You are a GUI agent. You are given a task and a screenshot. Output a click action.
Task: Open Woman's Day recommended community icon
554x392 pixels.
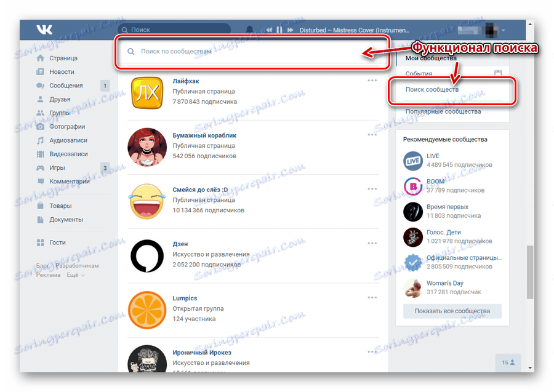click(x=412, y=288)
